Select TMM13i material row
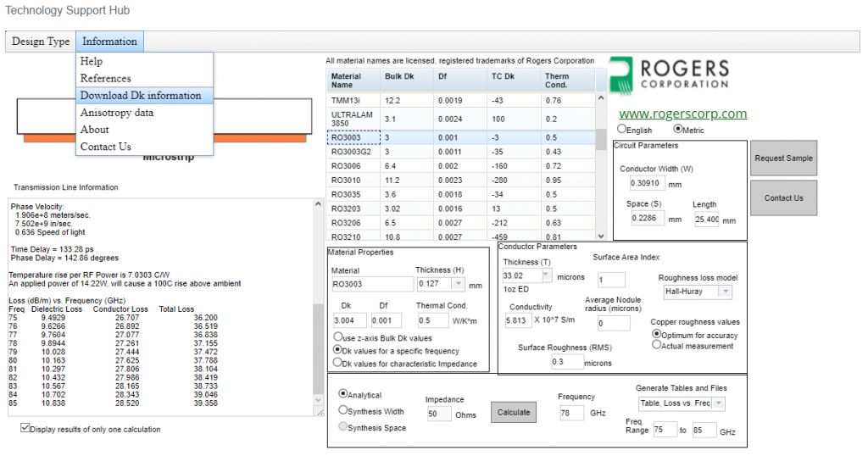This screenshot has width=868, height=467. (x=461, y=101)
